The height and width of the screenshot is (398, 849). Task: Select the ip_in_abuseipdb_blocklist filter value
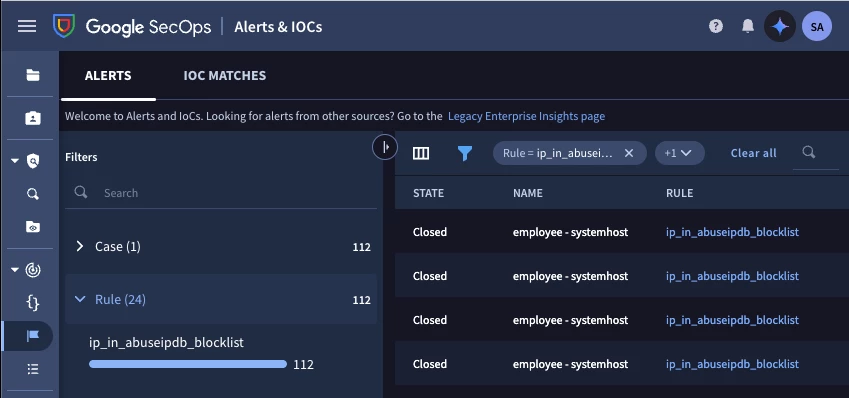167,343
